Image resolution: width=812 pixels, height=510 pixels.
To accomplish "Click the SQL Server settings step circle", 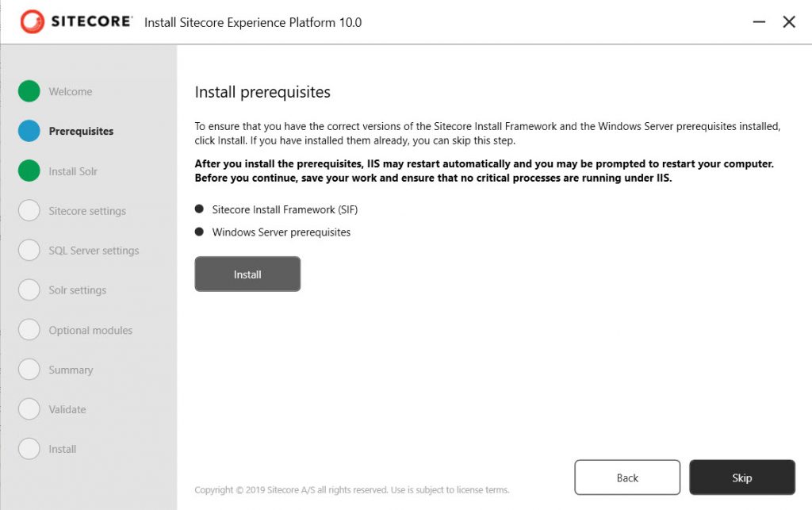I will point(29,251).
